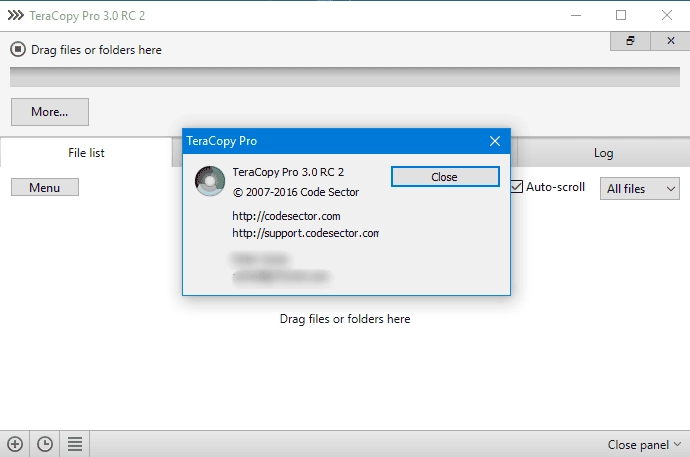Close the main TeraCopy window
The width and height of the screenshot is (690, 457).
[x=667, y=15]
